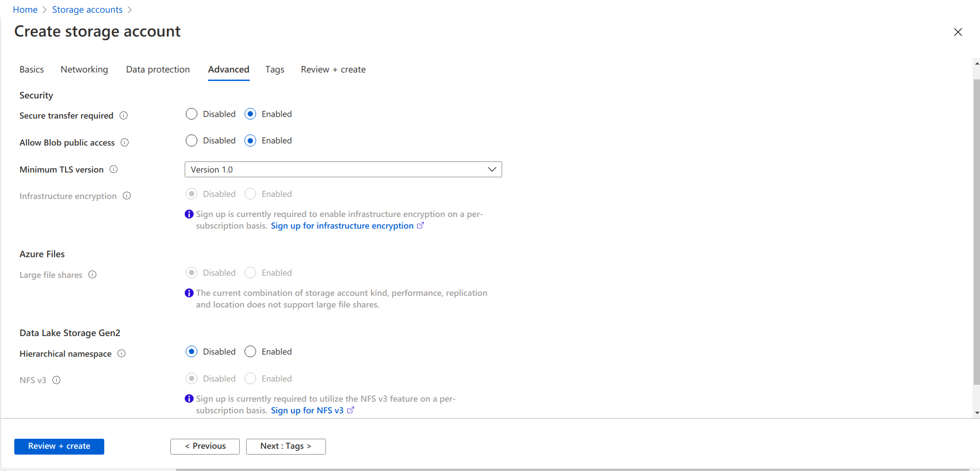This screenshot has width=980, height=471.
Task: Open the Minimum TLS version dropdown
Action: point(343,169)
